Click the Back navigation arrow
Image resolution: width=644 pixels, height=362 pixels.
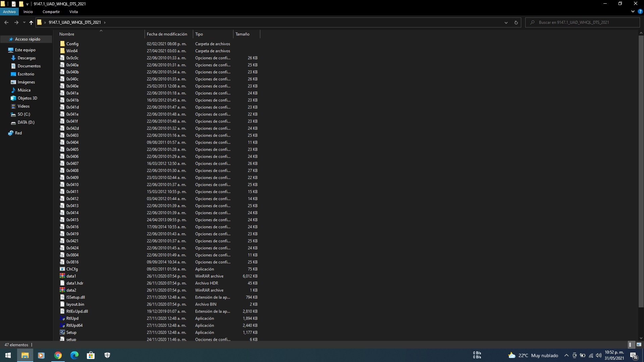point(6,22)
